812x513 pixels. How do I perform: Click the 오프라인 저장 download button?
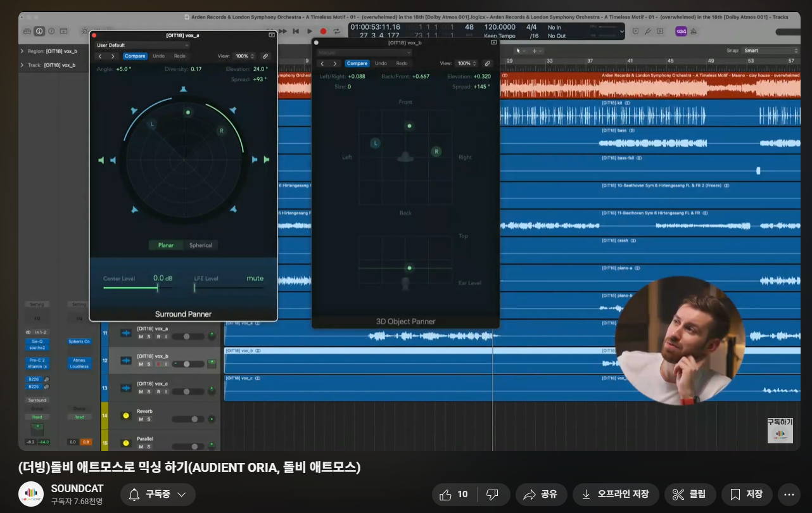(x=616, y=495)
